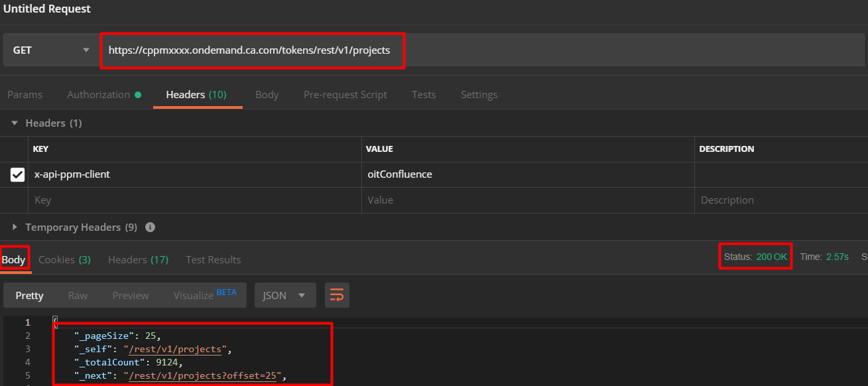Open the Visualize BETA view
868x386 pixels.
click(x=205, y=295)
